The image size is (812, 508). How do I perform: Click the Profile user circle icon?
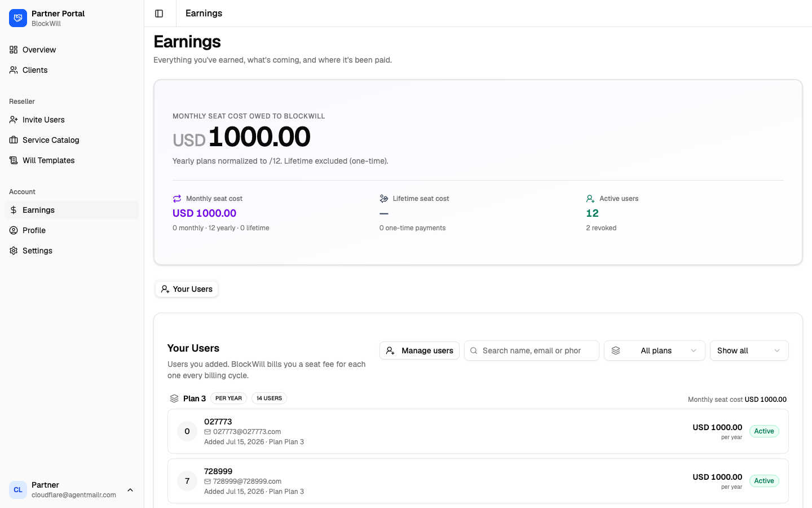(x=14, y=230)
